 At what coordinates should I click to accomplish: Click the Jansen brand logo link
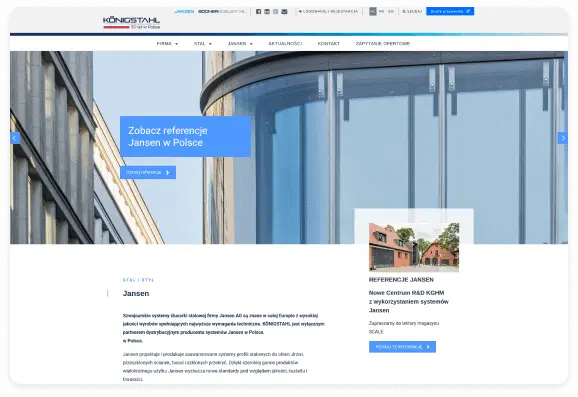[x=184, y=11]
